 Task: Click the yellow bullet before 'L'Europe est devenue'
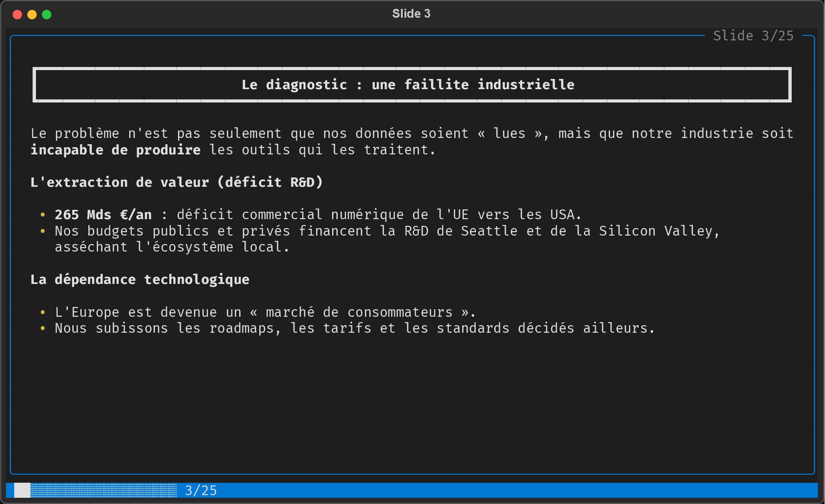[x=43, y=312]
